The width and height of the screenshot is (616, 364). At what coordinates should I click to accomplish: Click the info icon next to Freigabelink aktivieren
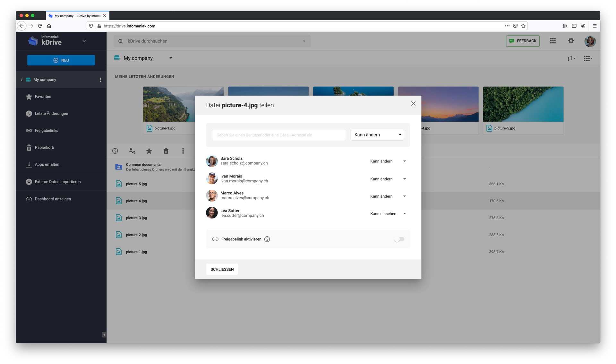(x=267, y=239)
